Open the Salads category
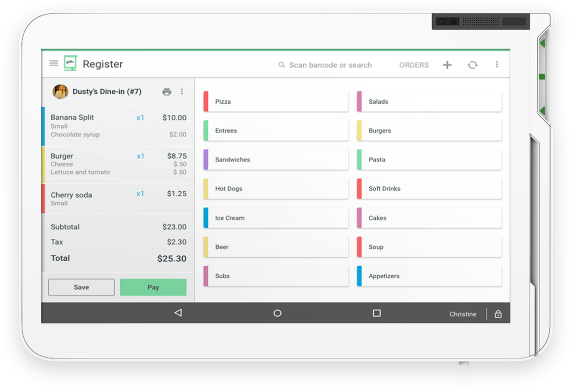 (429, 101)
